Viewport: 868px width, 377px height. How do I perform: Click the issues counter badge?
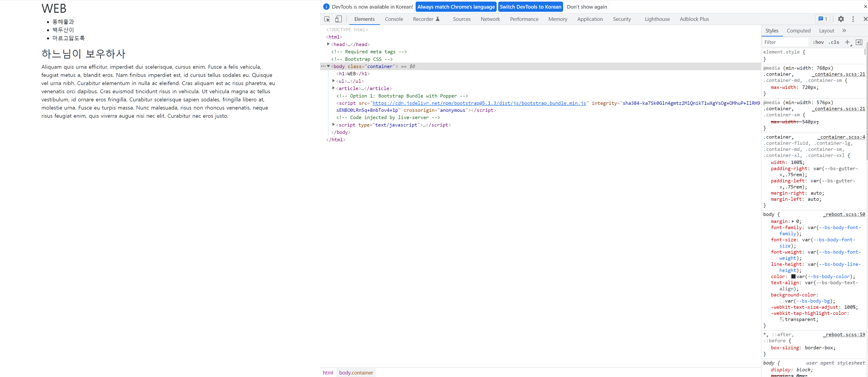823,19
